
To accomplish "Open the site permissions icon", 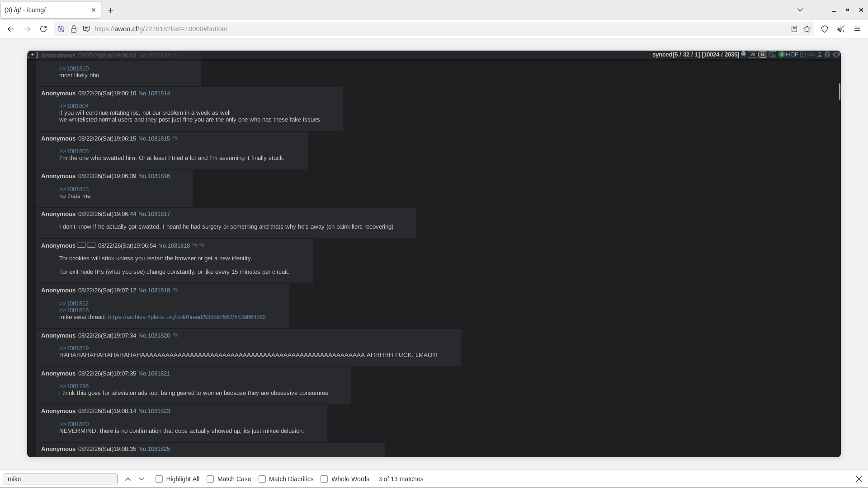I will pos(86,29).
